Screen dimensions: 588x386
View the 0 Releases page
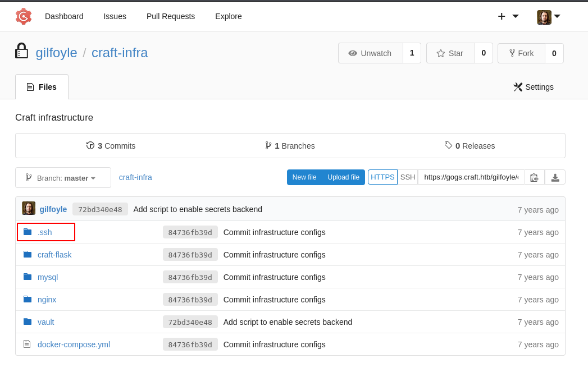click(470, 146)
